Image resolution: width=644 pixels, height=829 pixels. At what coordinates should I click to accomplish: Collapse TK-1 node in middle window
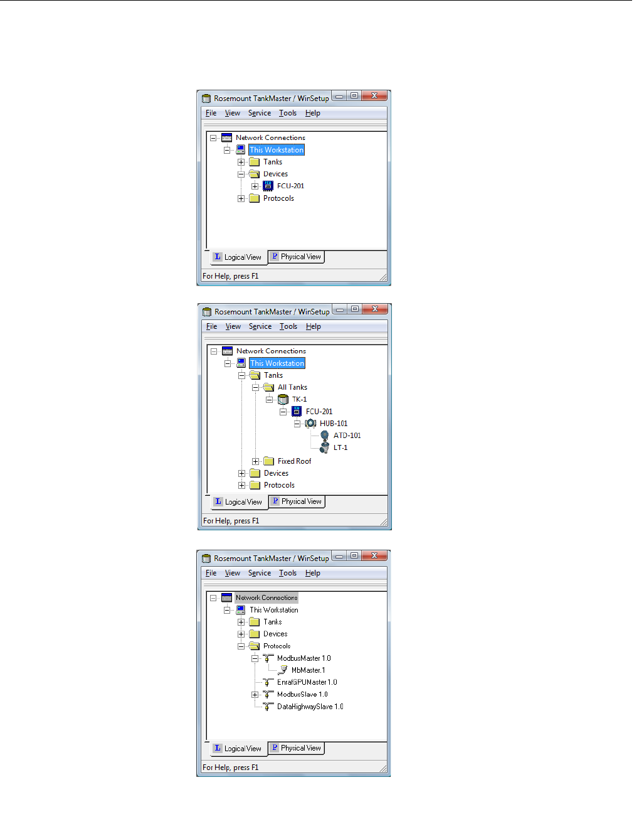coord(269,400)
